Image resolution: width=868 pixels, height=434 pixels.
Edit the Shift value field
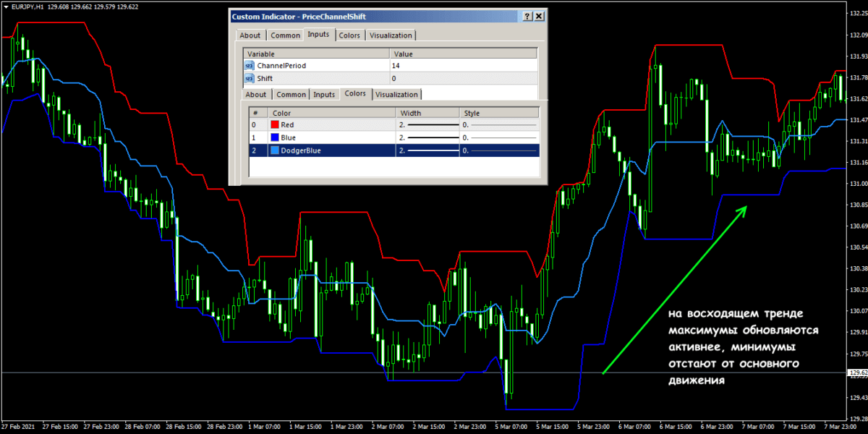click(463, 78)
